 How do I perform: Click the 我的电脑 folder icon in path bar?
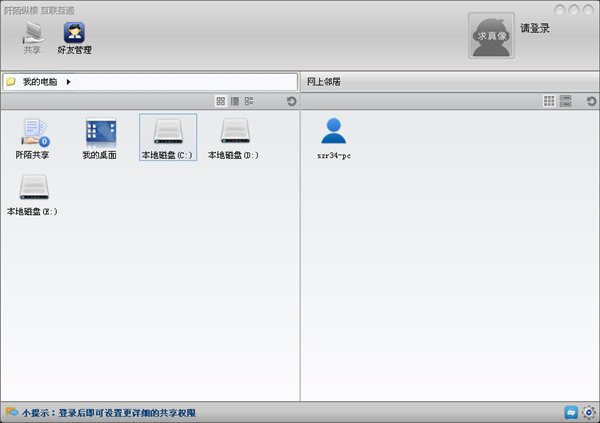click(11, 82)
